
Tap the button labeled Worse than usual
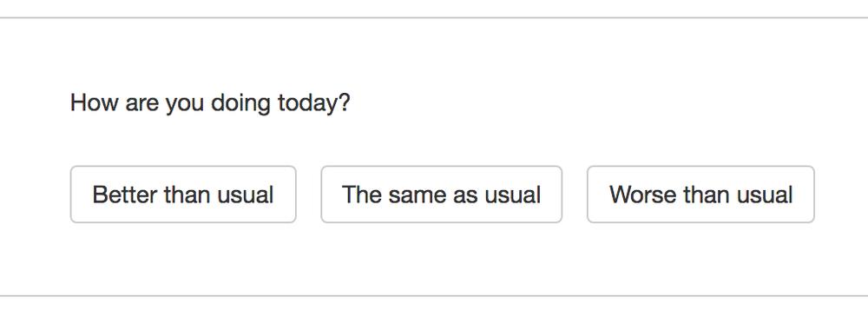pyautogui.click(x=700, y=195)
